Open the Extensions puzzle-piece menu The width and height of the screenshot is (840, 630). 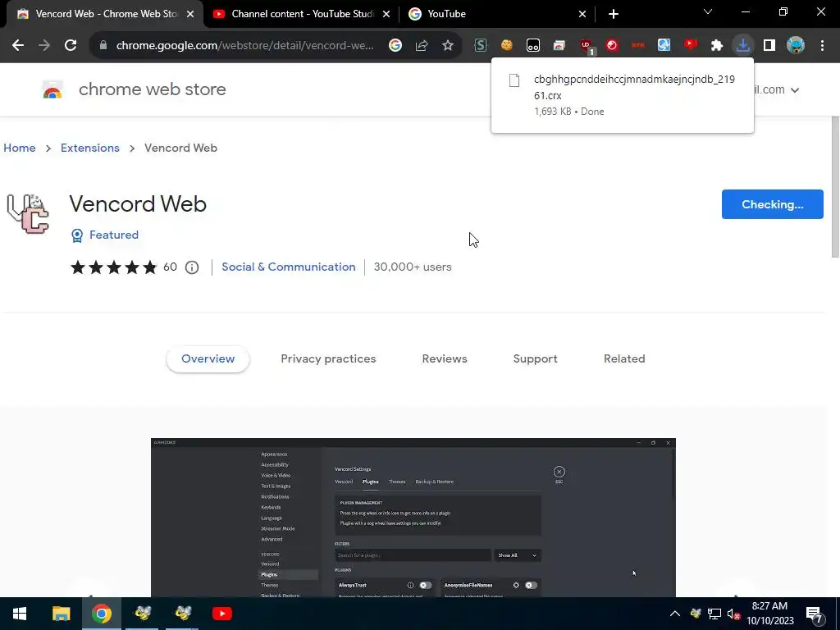pos(717,46)
